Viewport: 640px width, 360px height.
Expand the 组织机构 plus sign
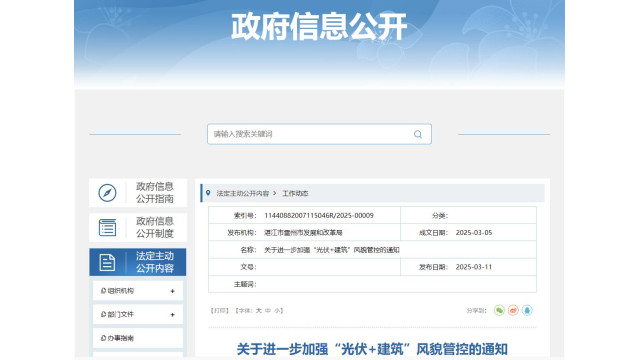pos(172,291)
